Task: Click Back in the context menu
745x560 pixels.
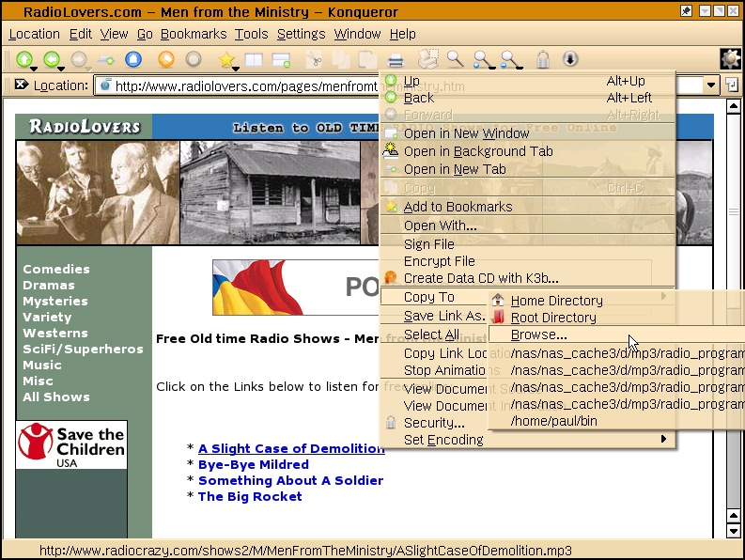Action: pos(527,98)
